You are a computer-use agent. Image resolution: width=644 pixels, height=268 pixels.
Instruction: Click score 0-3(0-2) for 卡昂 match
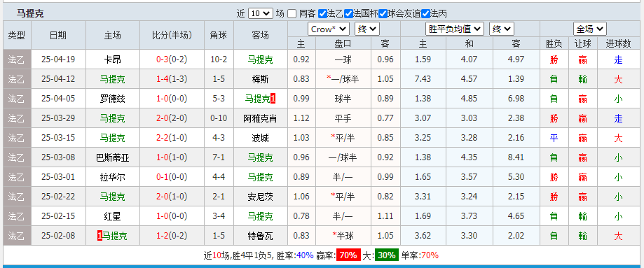172,59
